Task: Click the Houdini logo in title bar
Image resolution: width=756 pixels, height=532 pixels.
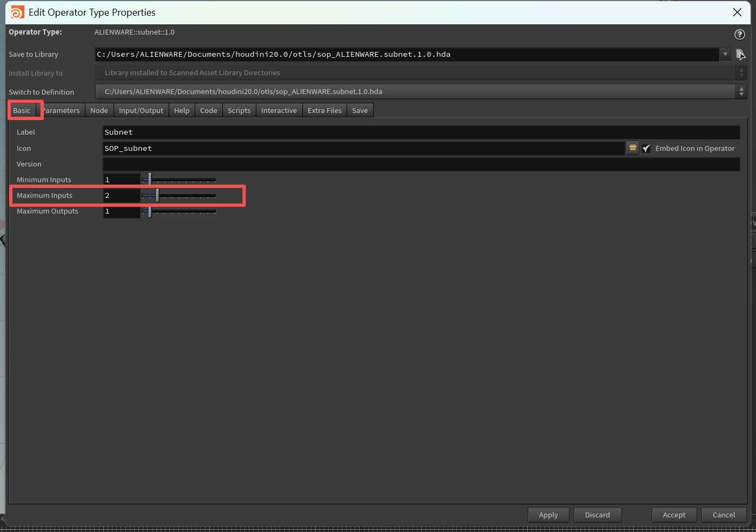Action: click(x=17, y=12)
